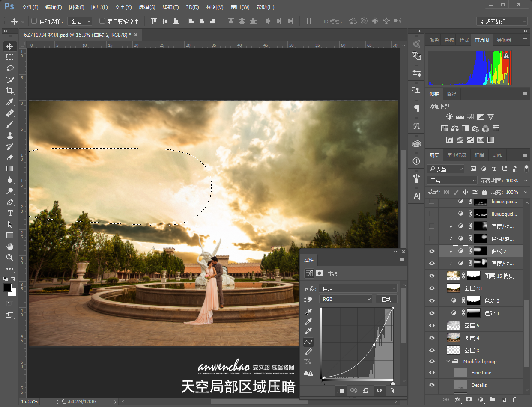Choose edit-points curve mode icon
The height and width of the screenshot is (407, 532).
tap(308, 342)
